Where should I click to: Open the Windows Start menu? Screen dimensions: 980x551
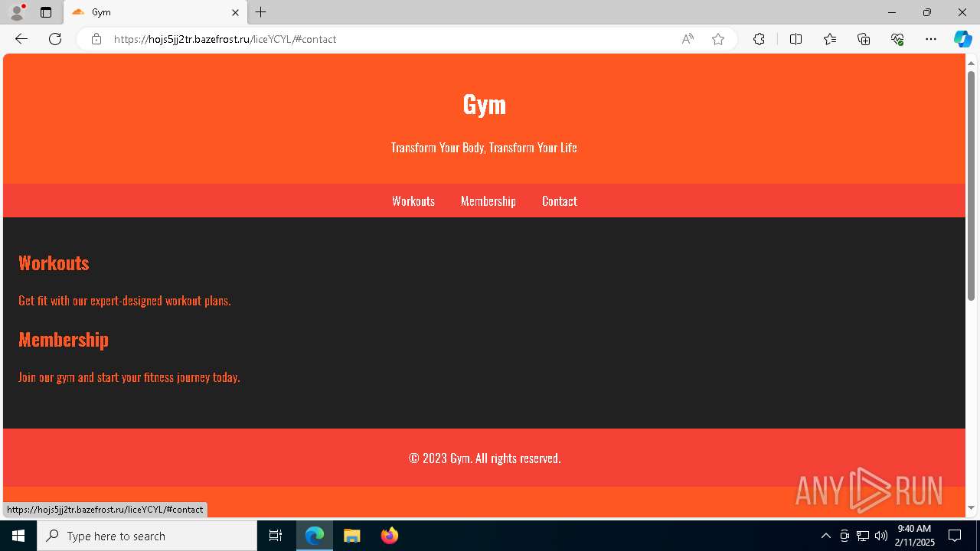point(18,536)
